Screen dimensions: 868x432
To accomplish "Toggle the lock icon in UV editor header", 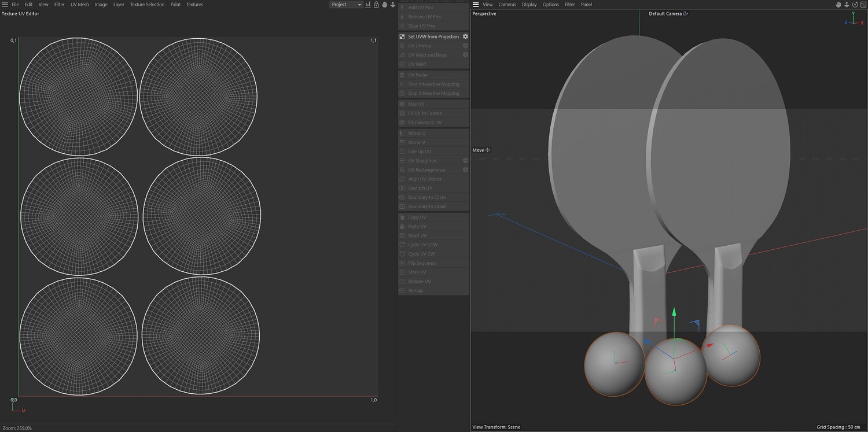I will click(376, 5).
